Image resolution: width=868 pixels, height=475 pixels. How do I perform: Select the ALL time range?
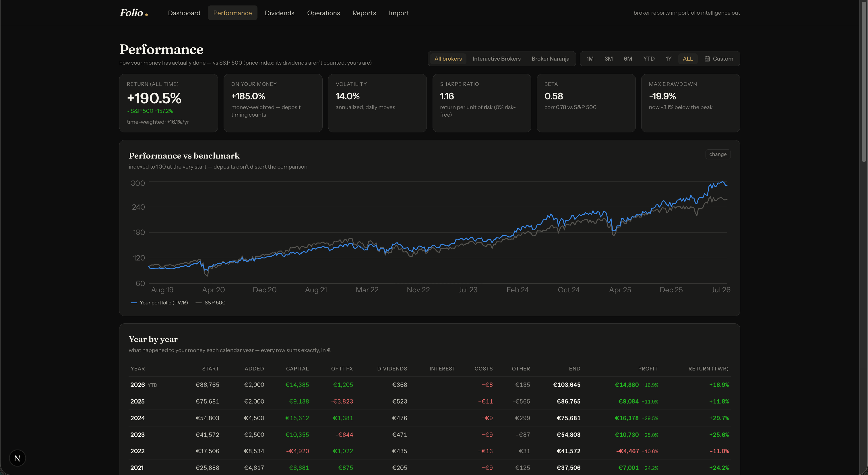(x=688, y=59)
